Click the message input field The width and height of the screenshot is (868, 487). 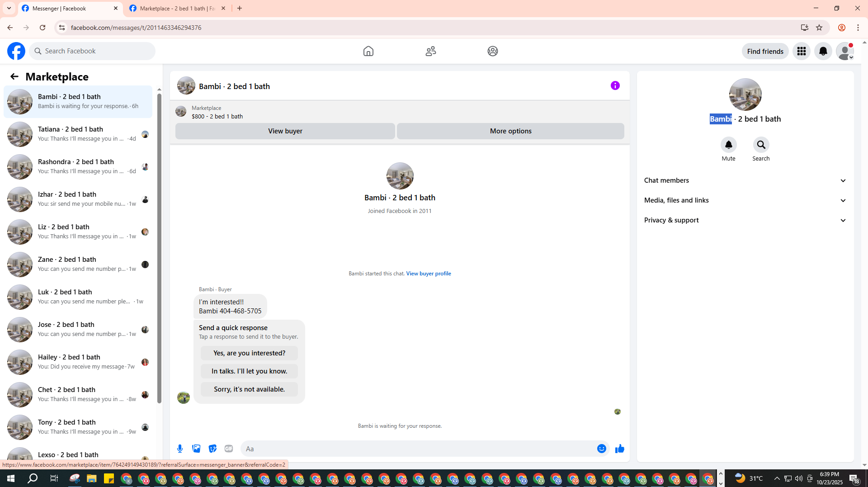[x=418, y=449]
